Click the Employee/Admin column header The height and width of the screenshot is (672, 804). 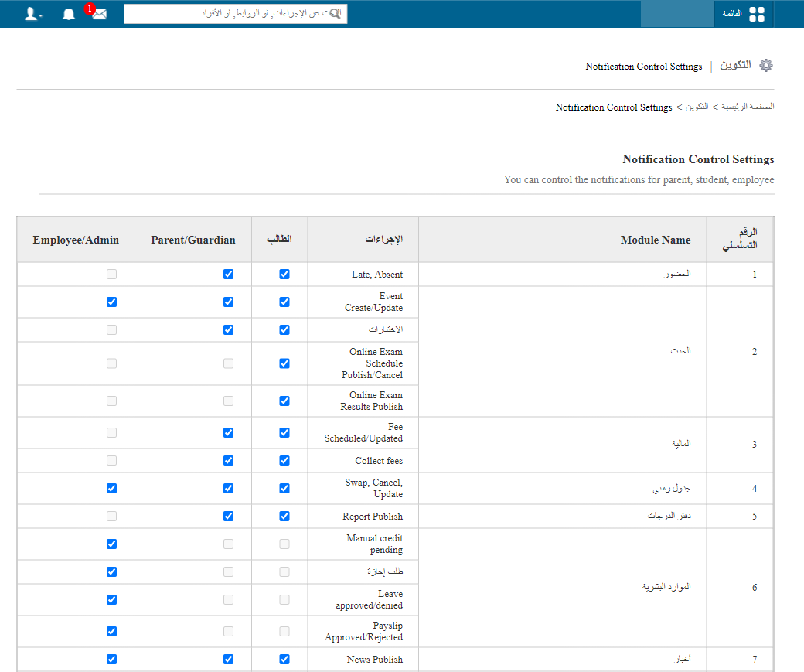click(76, 240)
